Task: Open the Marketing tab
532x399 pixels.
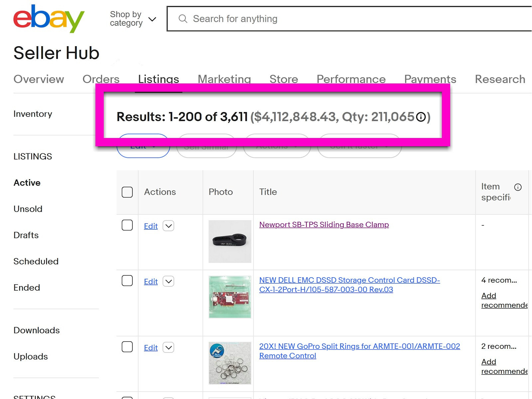Action: pos(224,79)
